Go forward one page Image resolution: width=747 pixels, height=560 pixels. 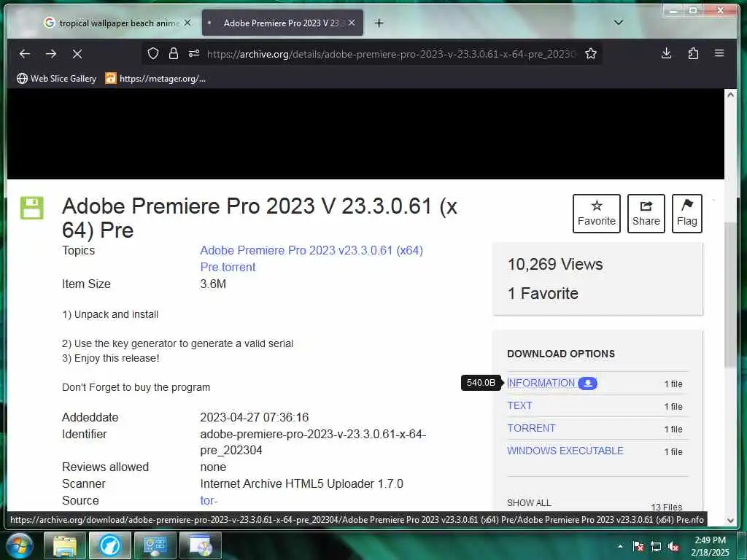tap(51, 54)
